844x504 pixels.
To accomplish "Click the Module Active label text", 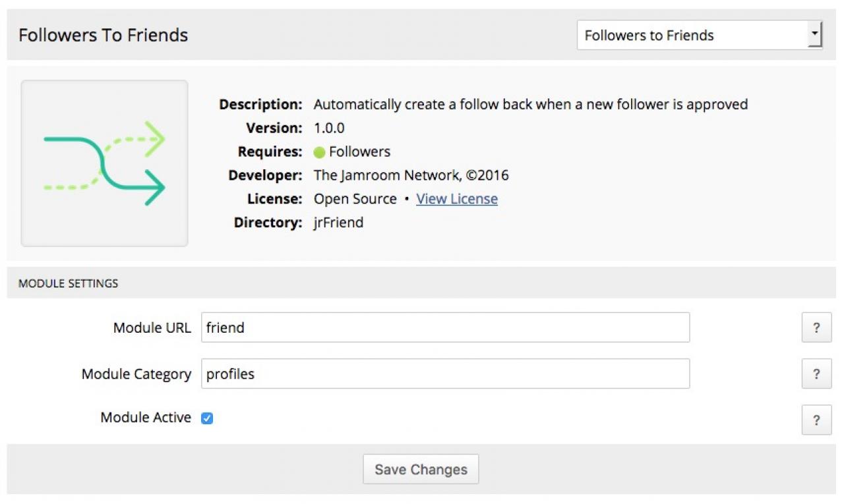I will tap(146, 418).
